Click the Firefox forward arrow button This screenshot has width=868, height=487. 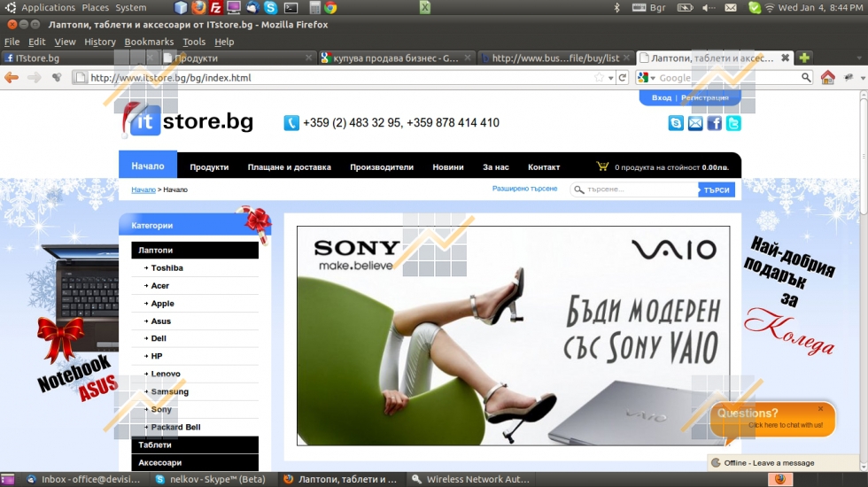point(34,78)
